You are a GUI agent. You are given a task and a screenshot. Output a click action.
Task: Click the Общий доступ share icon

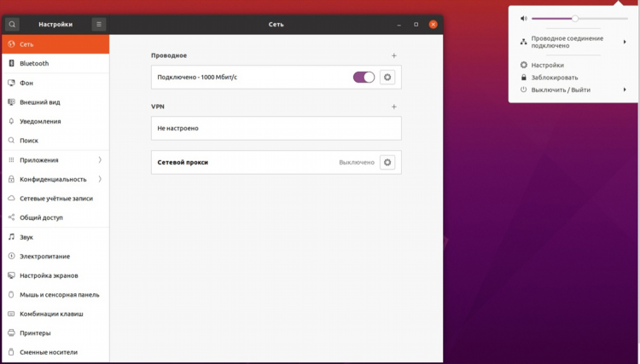tap(11, 217)
